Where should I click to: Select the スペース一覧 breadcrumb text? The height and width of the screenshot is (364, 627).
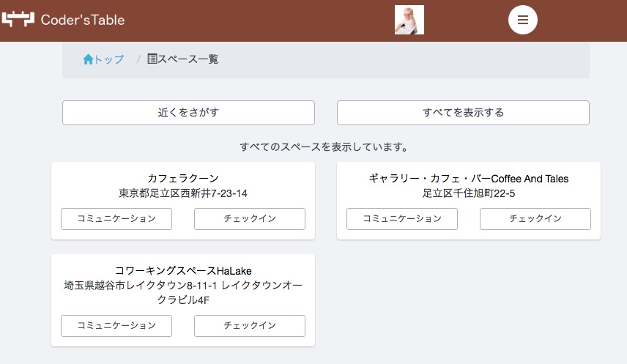click(188, 59)
